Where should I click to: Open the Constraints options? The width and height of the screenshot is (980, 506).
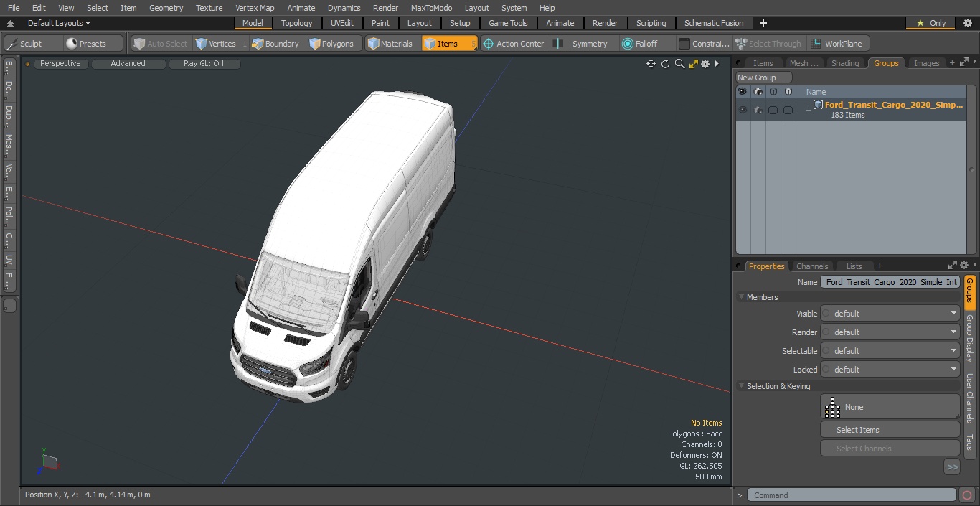coord(705,44)
